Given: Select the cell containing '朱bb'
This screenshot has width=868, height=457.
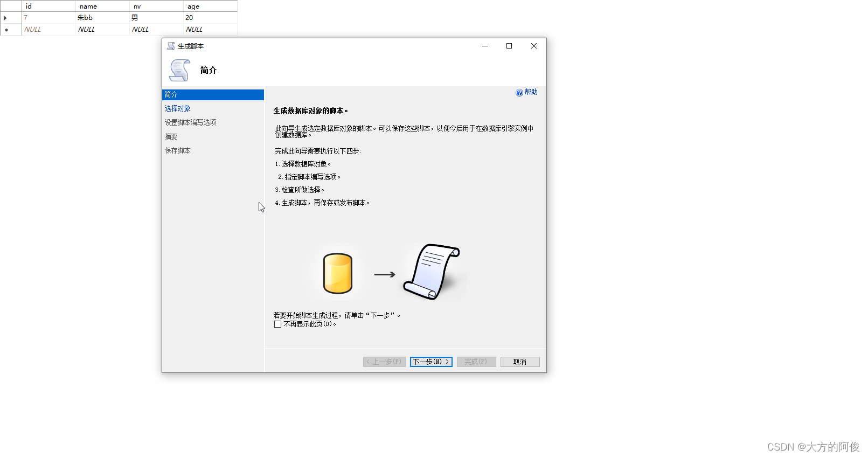Looking at the screenshot, I should (x=85, y=18).
